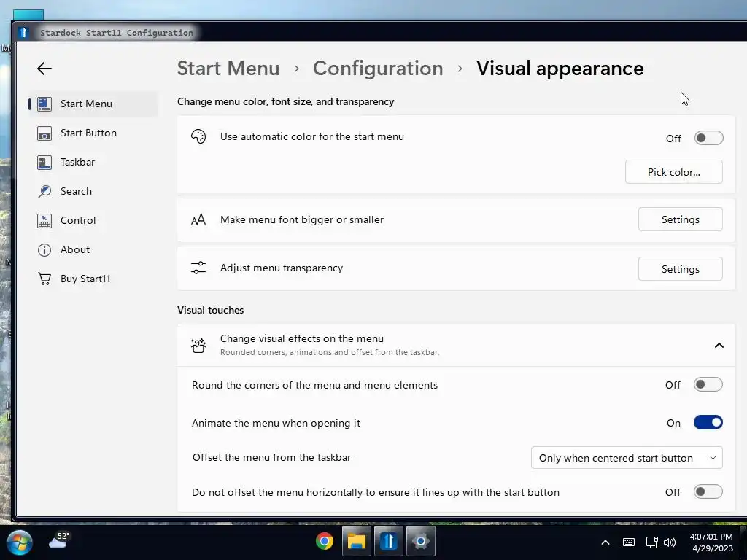
Task: Click the Control keyboard sidebar icon
Action: click(x=44, y=220)
